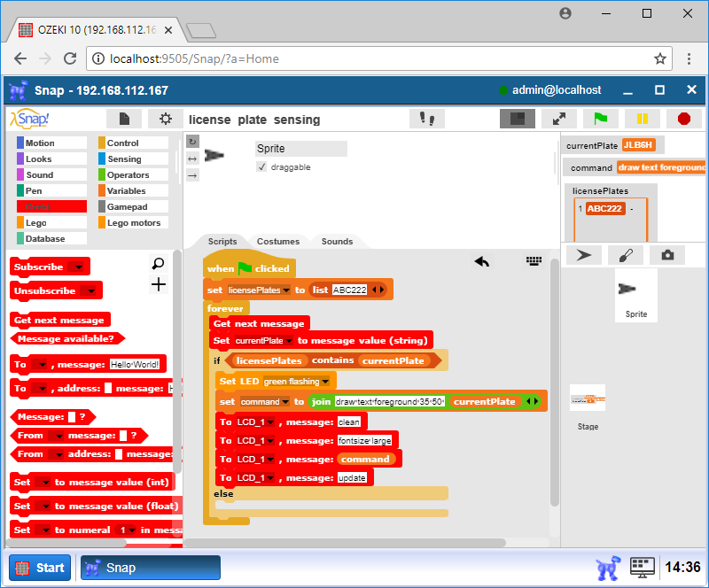709x588 pixels.
Task: Open the project file menu icon
Action: pos(124,119)
